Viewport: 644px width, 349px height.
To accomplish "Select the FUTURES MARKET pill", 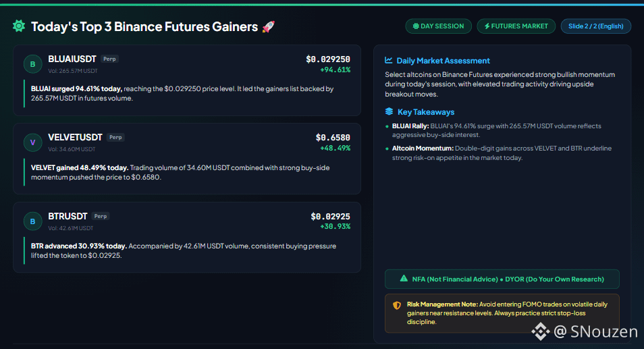I will (516, 26).
